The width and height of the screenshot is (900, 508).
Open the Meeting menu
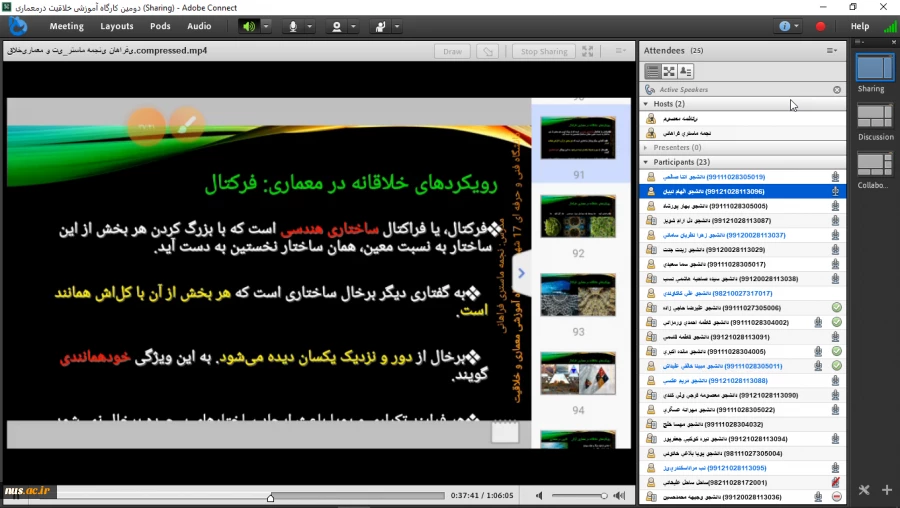point(67,26)
